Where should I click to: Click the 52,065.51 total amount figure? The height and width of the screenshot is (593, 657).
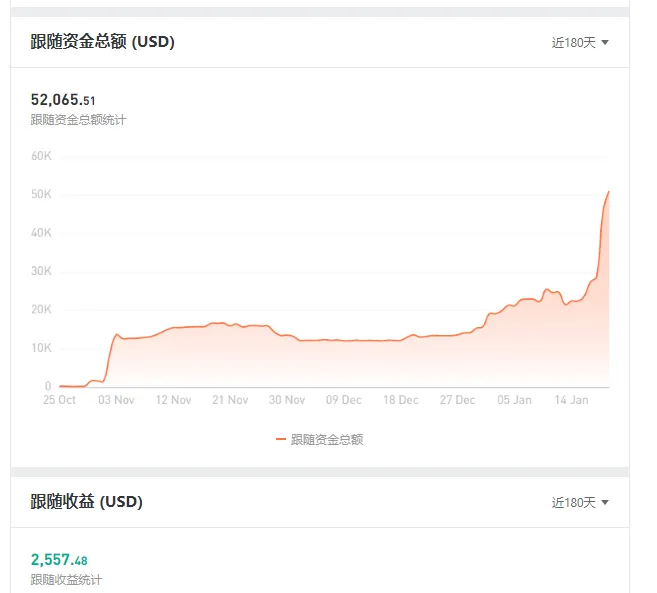[63, 100]
